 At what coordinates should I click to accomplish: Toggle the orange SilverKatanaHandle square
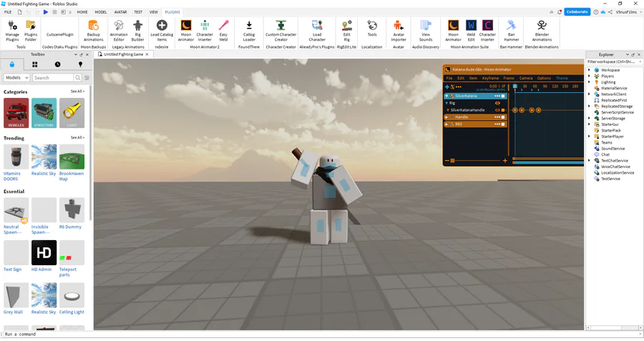[x=503, y=110]
